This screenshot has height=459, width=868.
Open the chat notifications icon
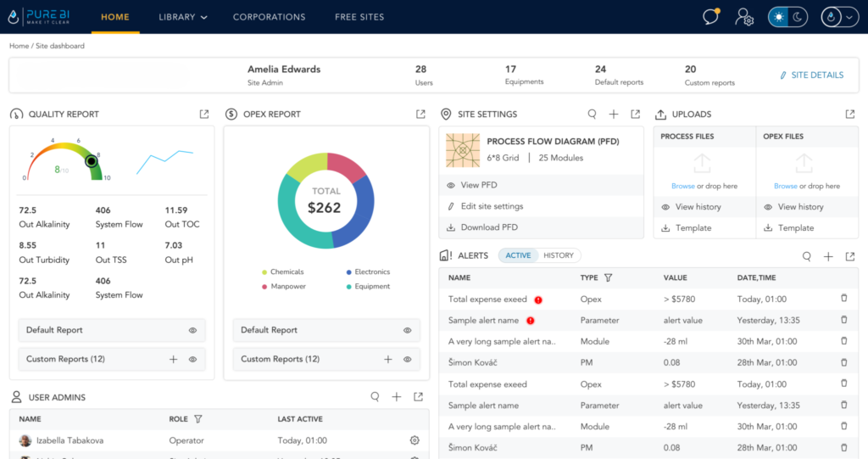(711, 17)
